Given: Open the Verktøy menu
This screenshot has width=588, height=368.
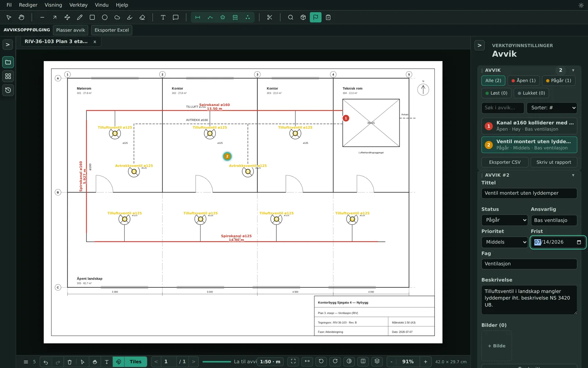Looking at the screenshot, I should [x=78, y=5].
